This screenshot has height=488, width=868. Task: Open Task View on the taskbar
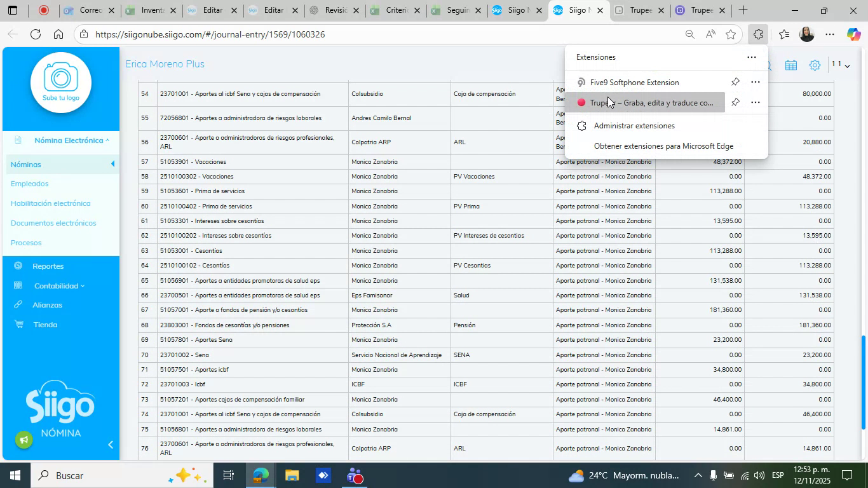[229, 475]
